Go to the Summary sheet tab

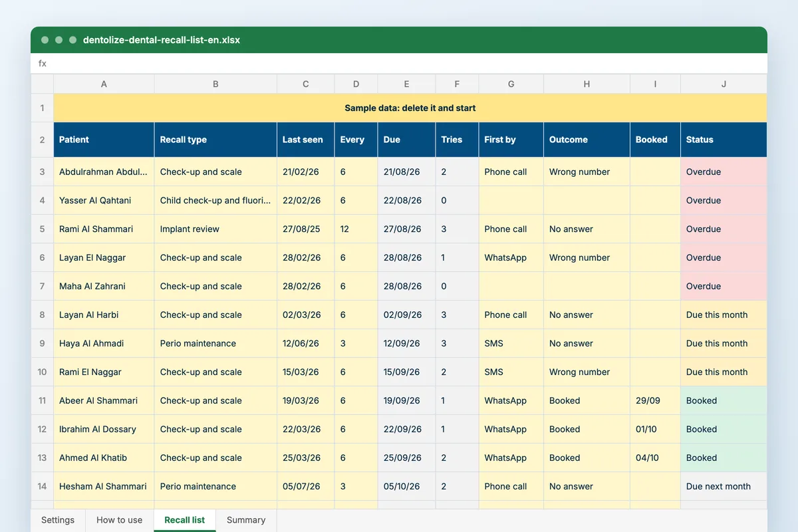pos(246,520)
